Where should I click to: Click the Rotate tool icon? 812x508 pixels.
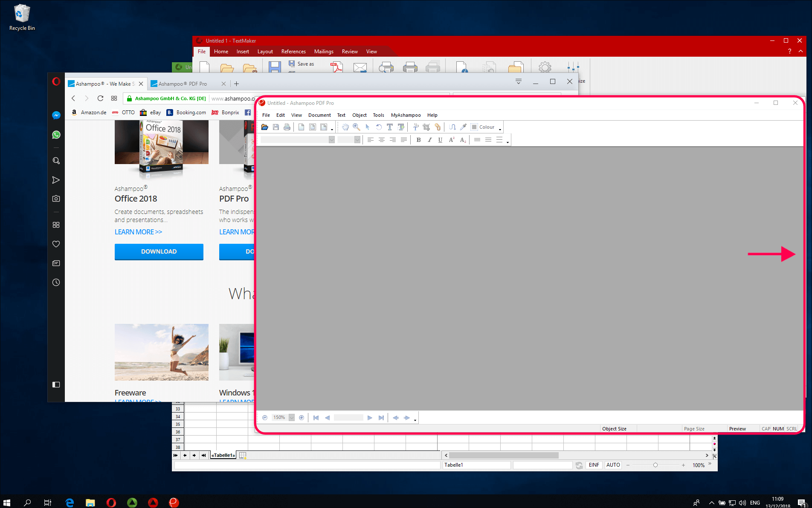(x=379, y=127)
